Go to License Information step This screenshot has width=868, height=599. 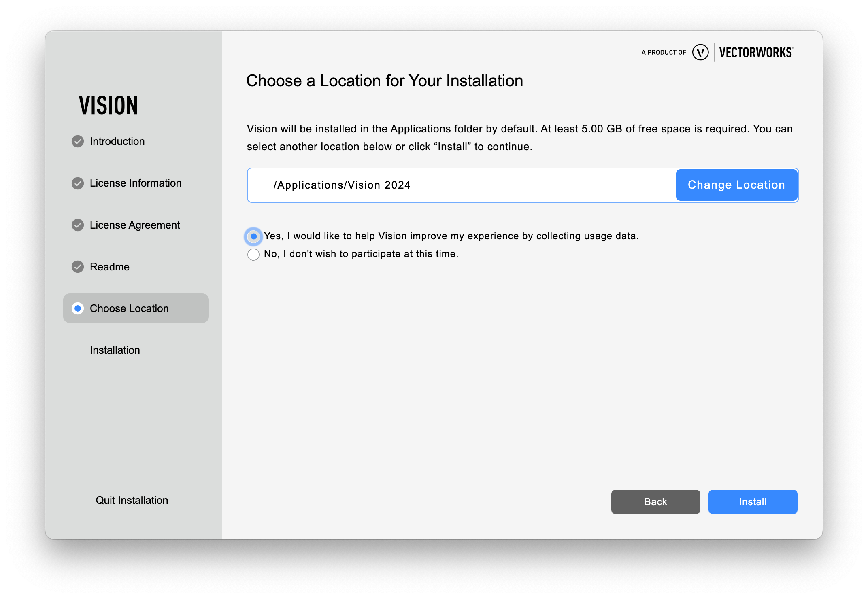coord(136,183)
